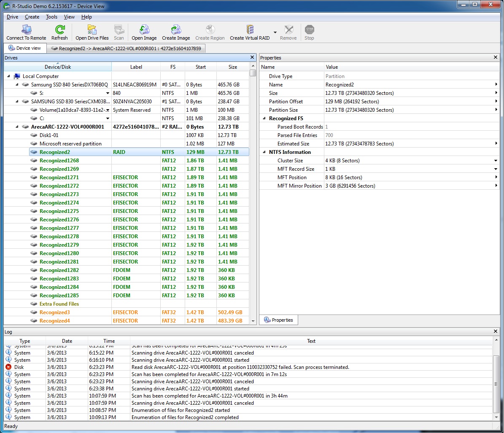The height and width of the screenshot is (433, 504).
Task: Switch to the Recognized2 ArecaARC tab
Action: 127,48
